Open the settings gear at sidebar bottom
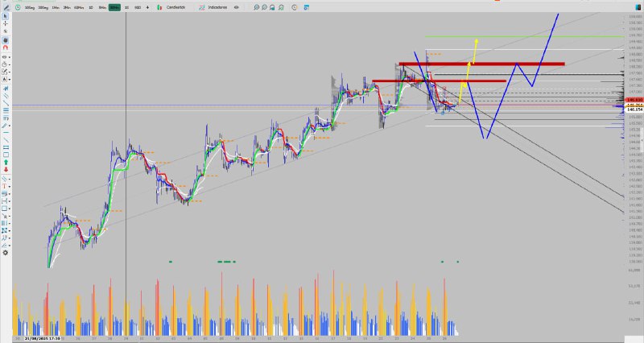The width and height of the screenshot is (644, 343). coord(6,252)
